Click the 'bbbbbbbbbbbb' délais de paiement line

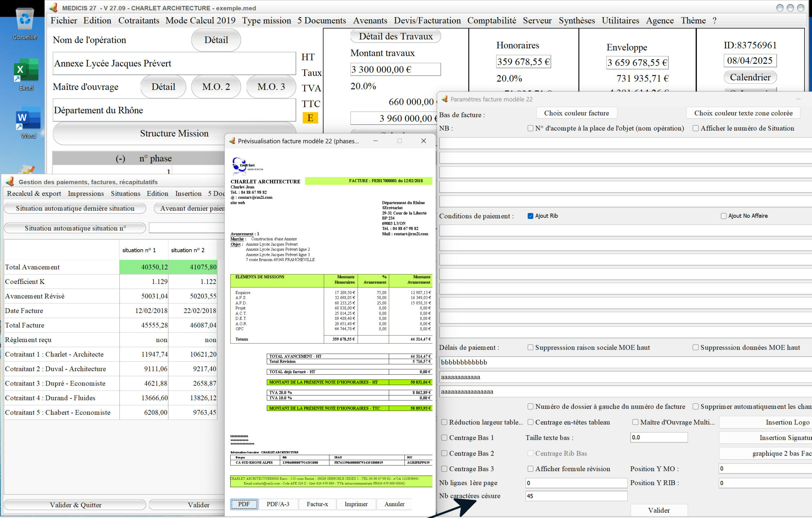pyautogui.click(x=625, y=362)
